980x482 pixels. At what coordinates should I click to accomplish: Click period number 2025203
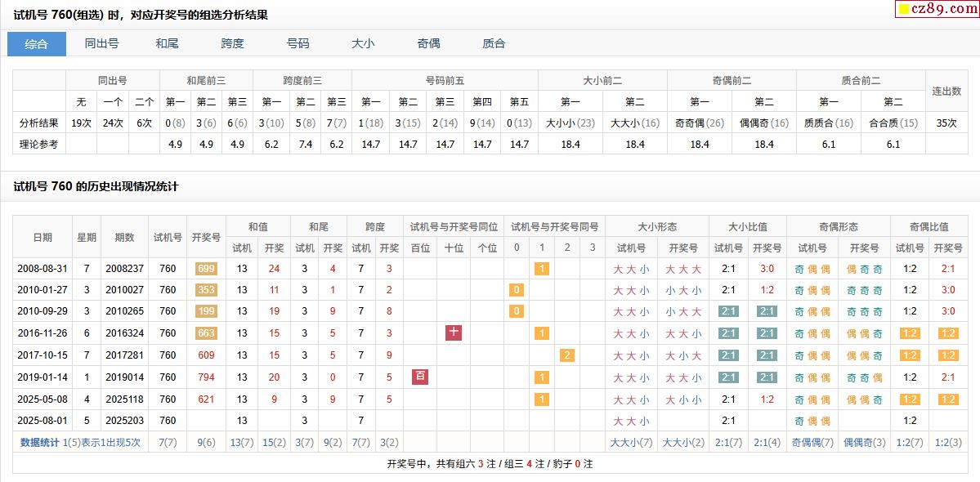pyautogui.click(x=124, y=420)
